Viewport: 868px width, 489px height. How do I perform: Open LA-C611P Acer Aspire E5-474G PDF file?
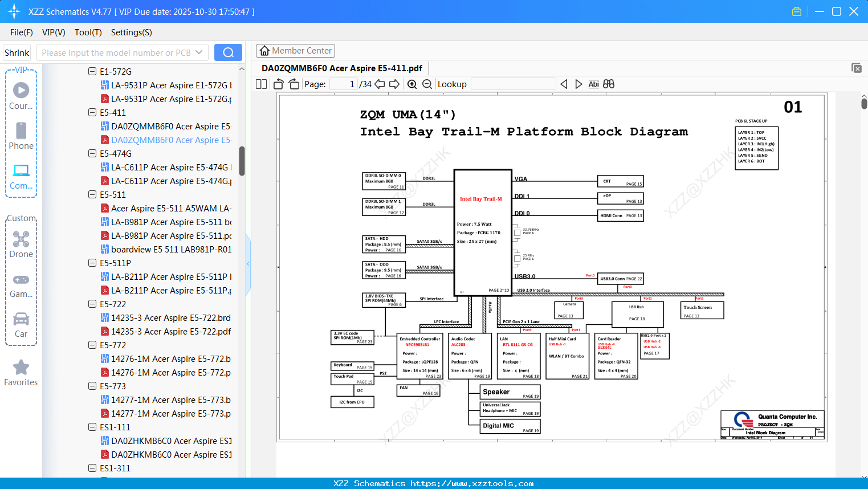166,181
